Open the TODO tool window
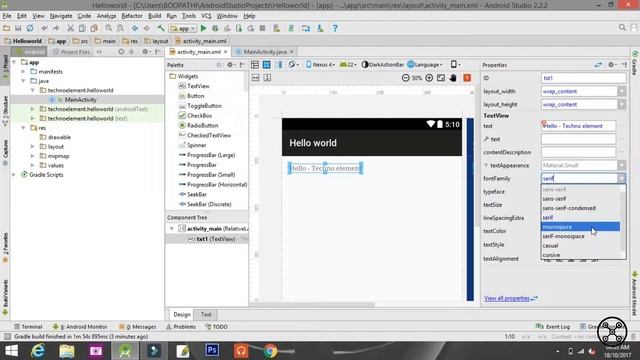 point(216,327)
